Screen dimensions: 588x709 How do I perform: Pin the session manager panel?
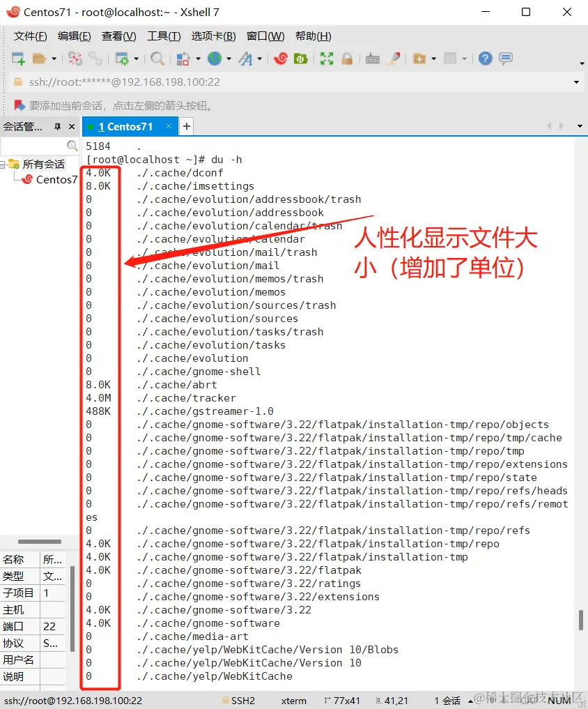point(57,127)
